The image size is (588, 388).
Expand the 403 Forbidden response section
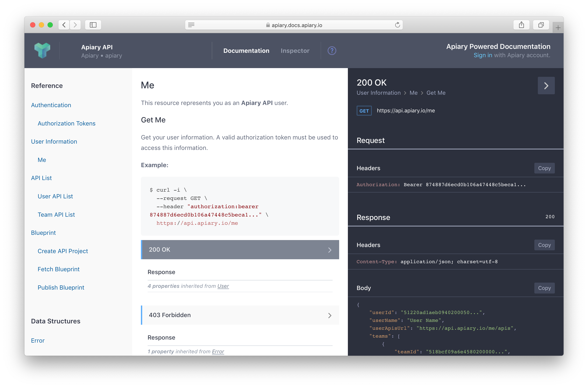coord(239,315)
